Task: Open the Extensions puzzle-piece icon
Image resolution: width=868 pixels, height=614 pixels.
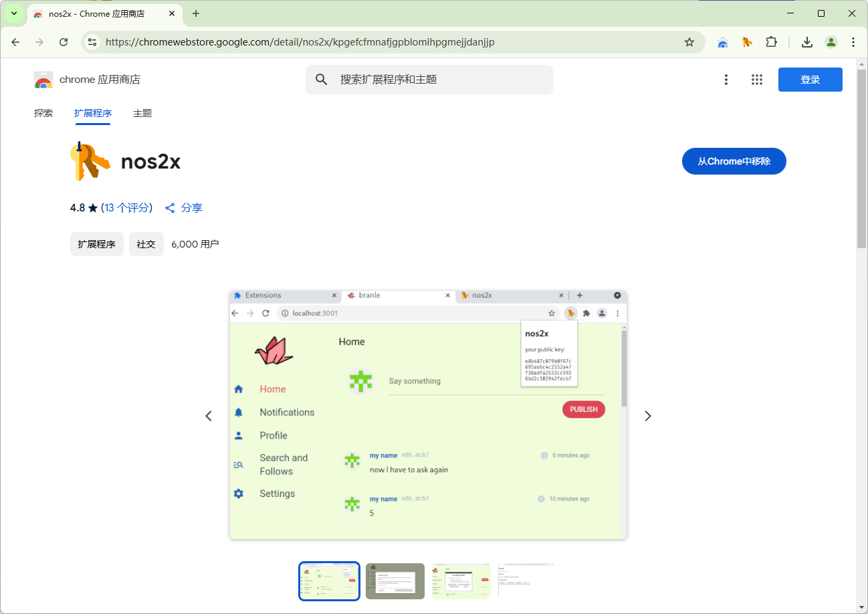Action: click(772, 41)
